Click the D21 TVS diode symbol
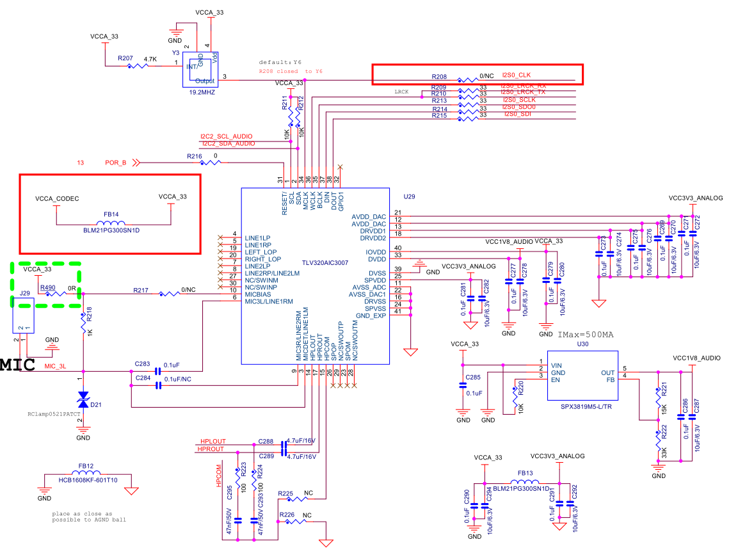 (x=83, y=399)
